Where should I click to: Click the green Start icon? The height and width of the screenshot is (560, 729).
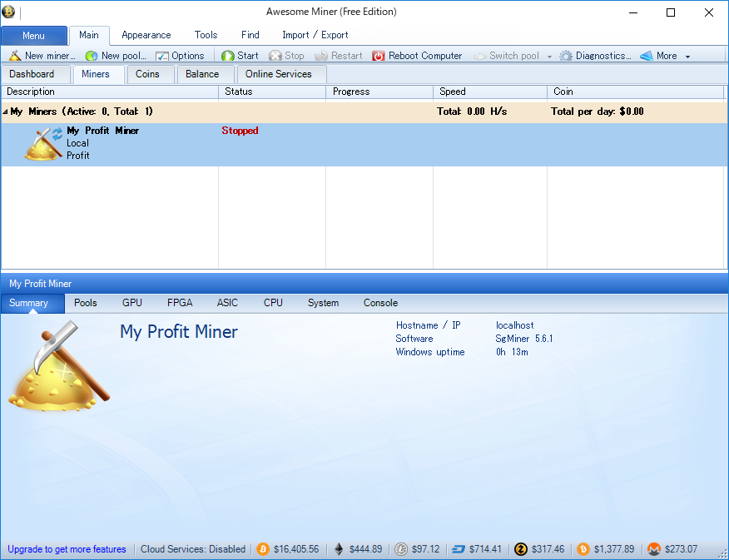[x=228, y=56]
